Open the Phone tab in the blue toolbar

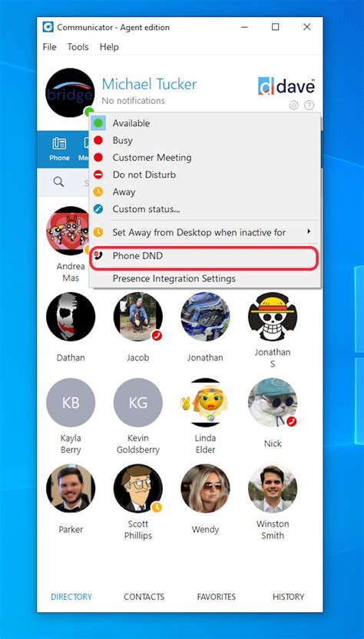pyautogui.click(x=59, y=149)
